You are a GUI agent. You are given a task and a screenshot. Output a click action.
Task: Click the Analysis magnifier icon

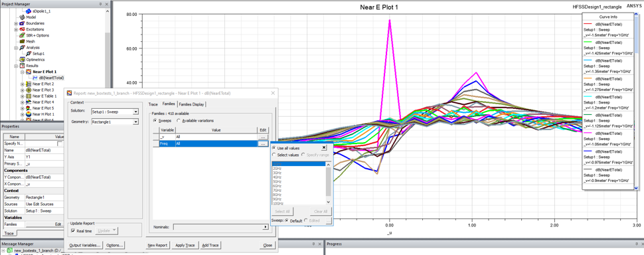[x=22, y=48]
